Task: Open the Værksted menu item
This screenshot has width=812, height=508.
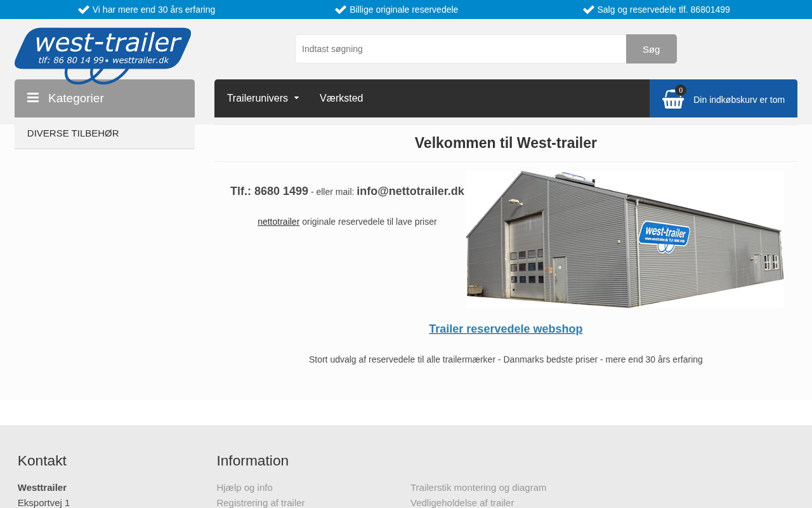Action: [341, 98]
